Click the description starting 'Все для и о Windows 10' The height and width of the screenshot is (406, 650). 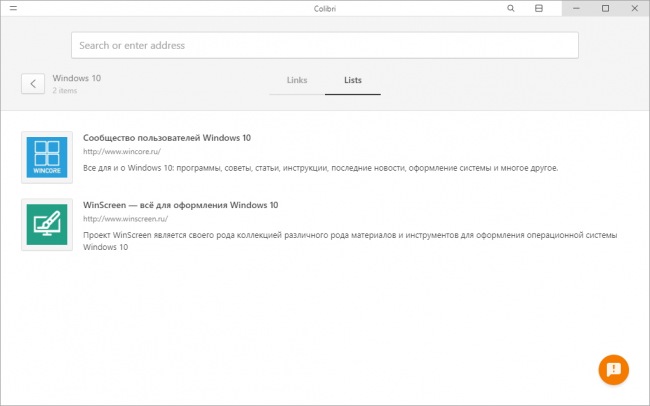[x=320, y=168]
